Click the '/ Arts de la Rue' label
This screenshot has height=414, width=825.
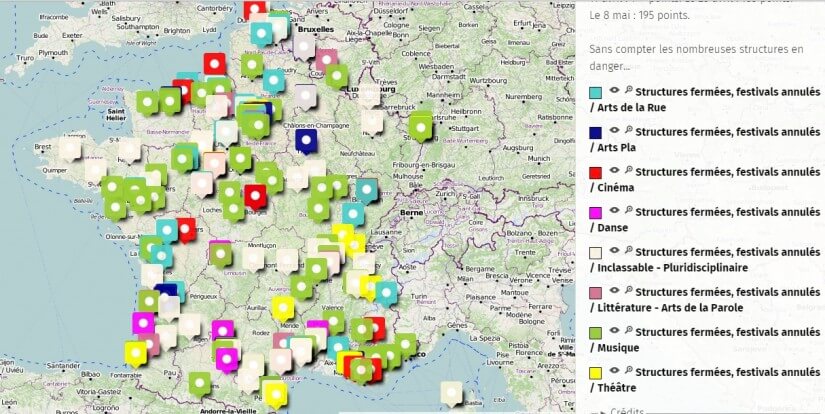[628, 108]
